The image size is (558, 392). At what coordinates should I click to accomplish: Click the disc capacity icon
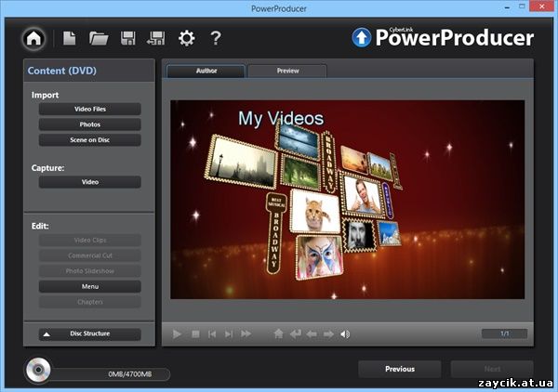[x=38, y=371]
